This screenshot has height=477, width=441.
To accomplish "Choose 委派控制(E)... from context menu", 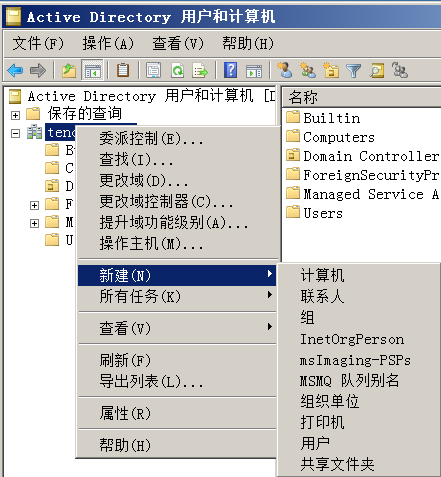I will (x=177, y=138).
